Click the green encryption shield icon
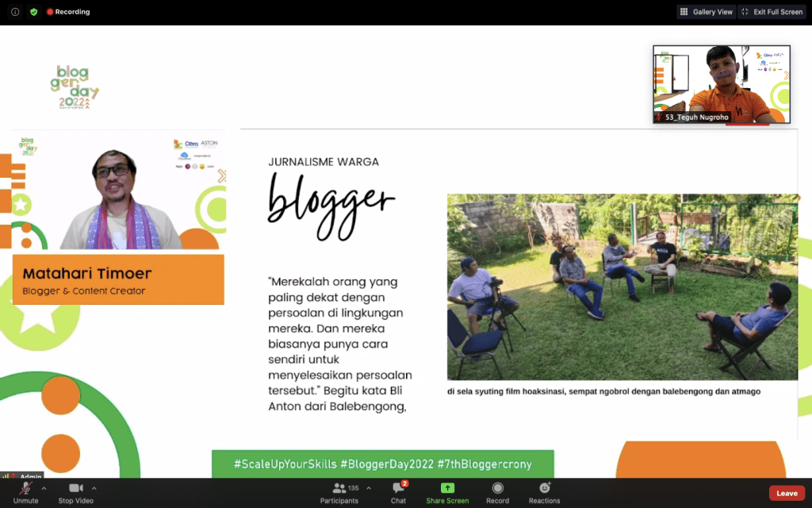 click(33, 12)
